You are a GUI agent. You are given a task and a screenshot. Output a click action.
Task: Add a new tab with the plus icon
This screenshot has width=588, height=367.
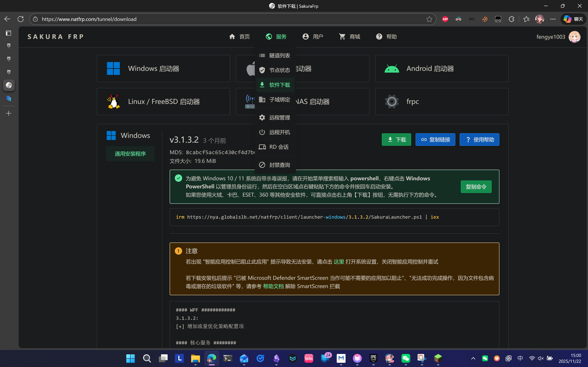[x=8, y=113]
